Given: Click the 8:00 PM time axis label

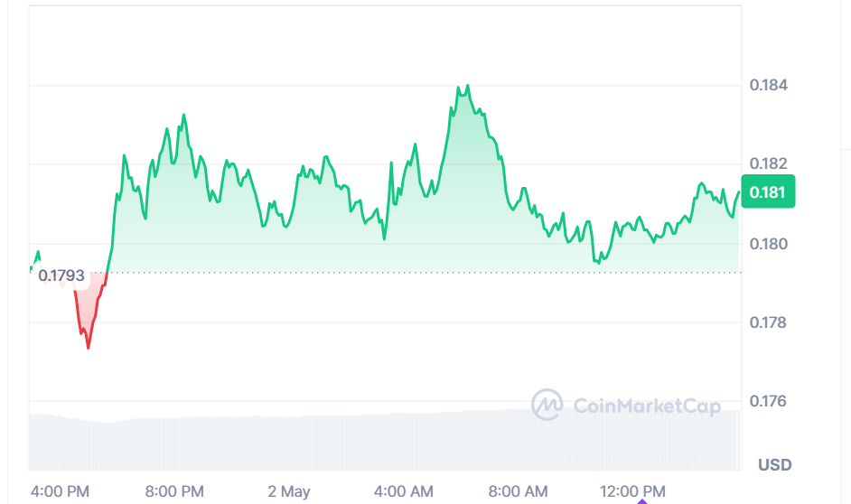Looking at the screenshot, I should (174, 491).
